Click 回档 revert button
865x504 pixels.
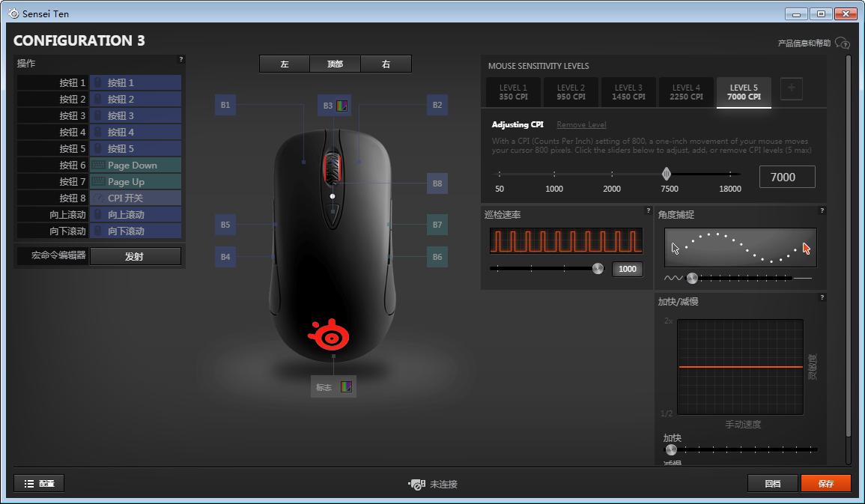pyautogui.click(x=772, y=484)
